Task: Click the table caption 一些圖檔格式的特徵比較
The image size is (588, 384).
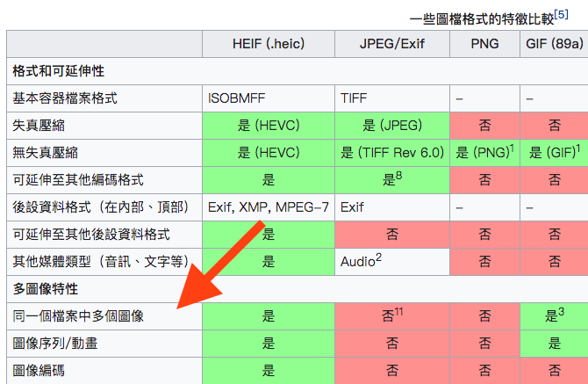Action: (x=482, y=19)
